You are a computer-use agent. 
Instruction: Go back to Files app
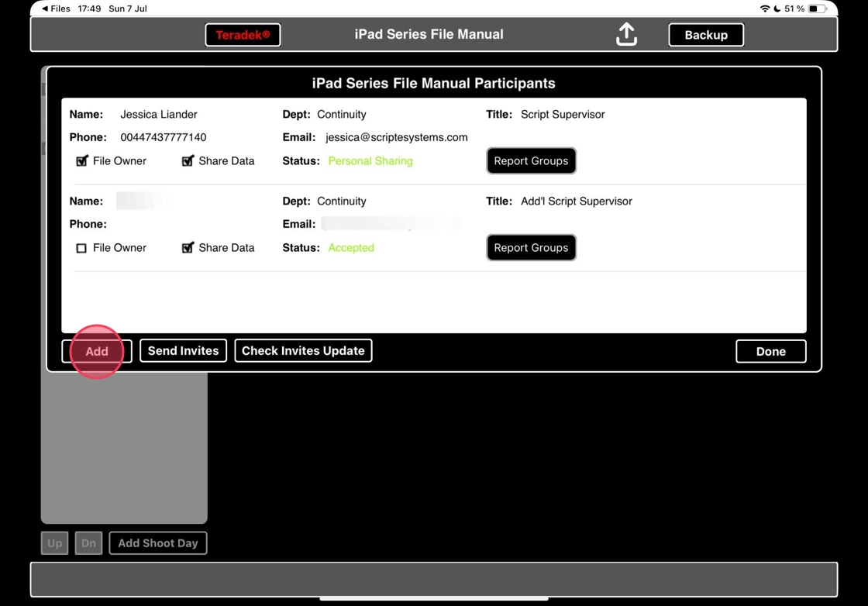click(x=56, y=9)
